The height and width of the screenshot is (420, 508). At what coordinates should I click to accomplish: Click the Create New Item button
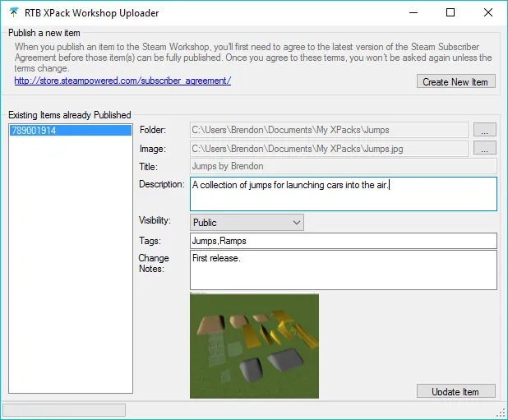pyautogui.click(x=456, y=81)
